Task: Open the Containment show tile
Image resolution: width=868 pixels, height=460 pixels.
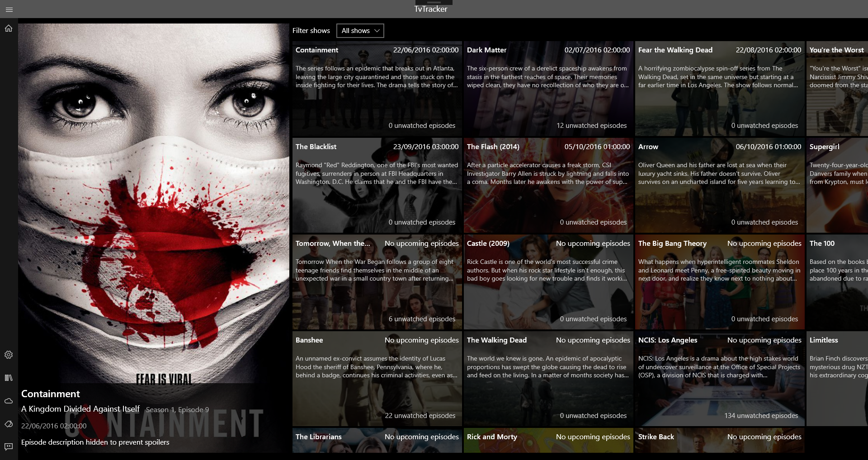Action: tap(377, 89)
